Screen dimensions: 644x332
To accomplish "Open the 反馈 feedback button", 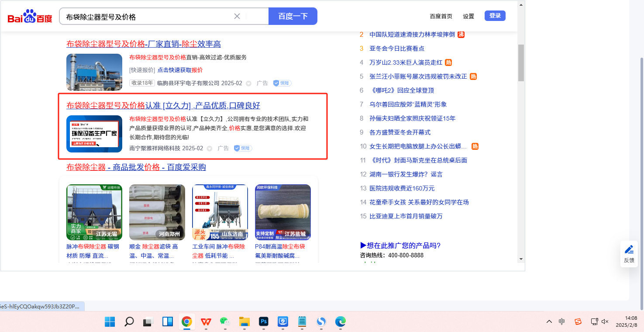I will click(x=629, y=254).
